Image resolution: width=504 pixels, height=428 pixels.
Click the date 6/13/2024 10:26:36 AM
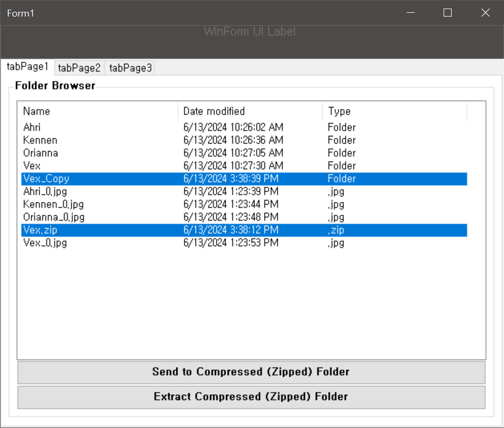pos(234,140)
